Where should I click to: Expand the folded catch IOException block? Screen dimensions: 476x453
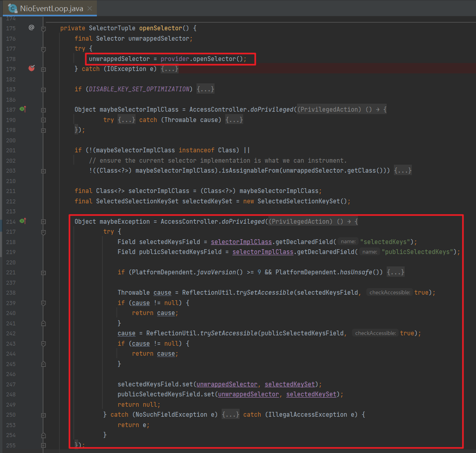tap(169, 69)
